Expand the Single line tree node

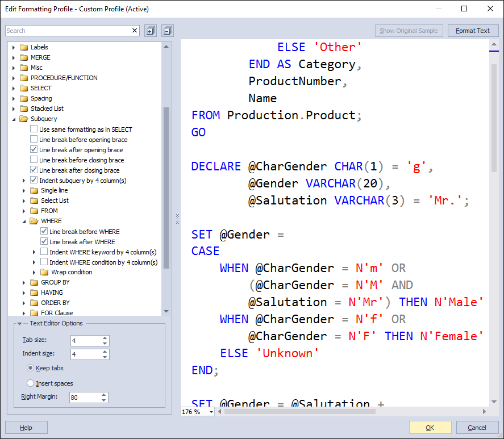pyautogui.click(x=24, y=191)
